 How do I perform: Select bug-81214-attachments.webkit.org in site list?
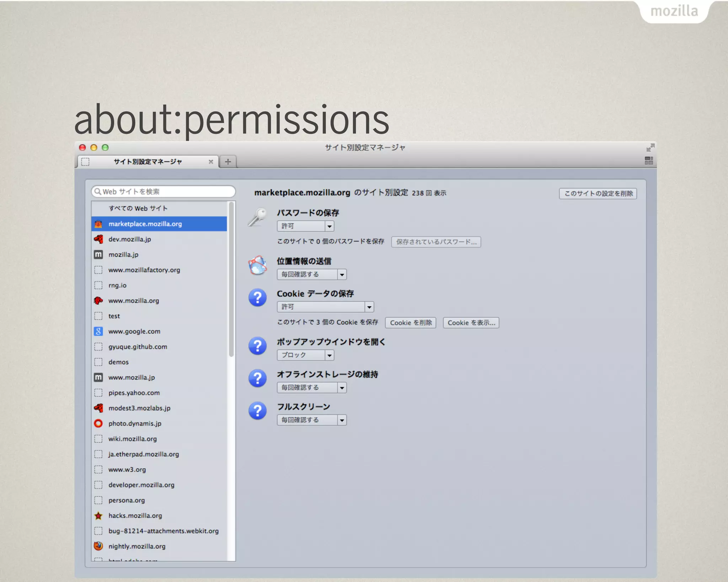tap(159, 531)
